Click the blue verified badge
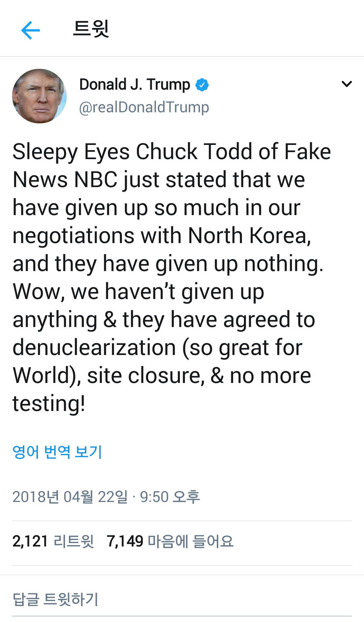The height and width of the screenshot is (622, 364). pyautogui.click(x=202, y=85)
